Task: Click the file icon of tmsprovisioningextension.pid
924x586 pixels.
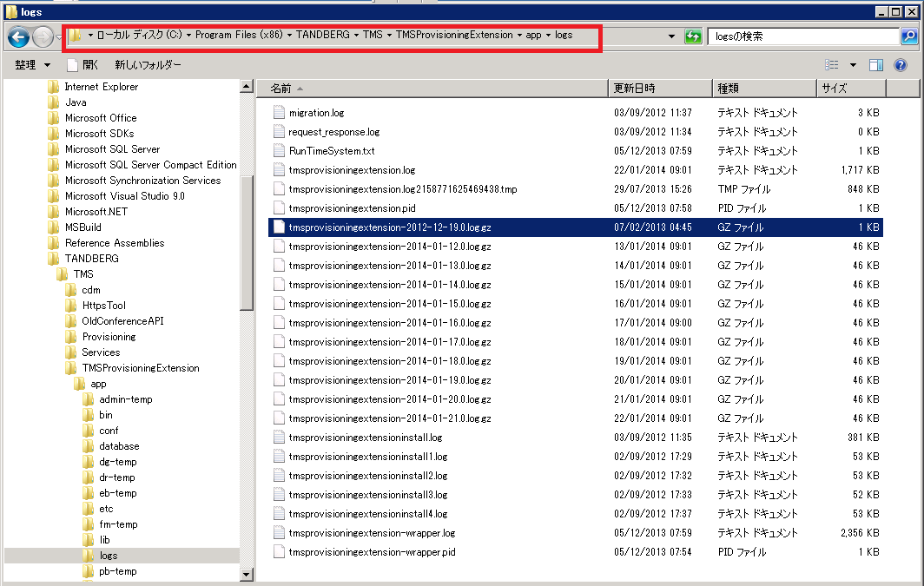Action: coord(280,207)
